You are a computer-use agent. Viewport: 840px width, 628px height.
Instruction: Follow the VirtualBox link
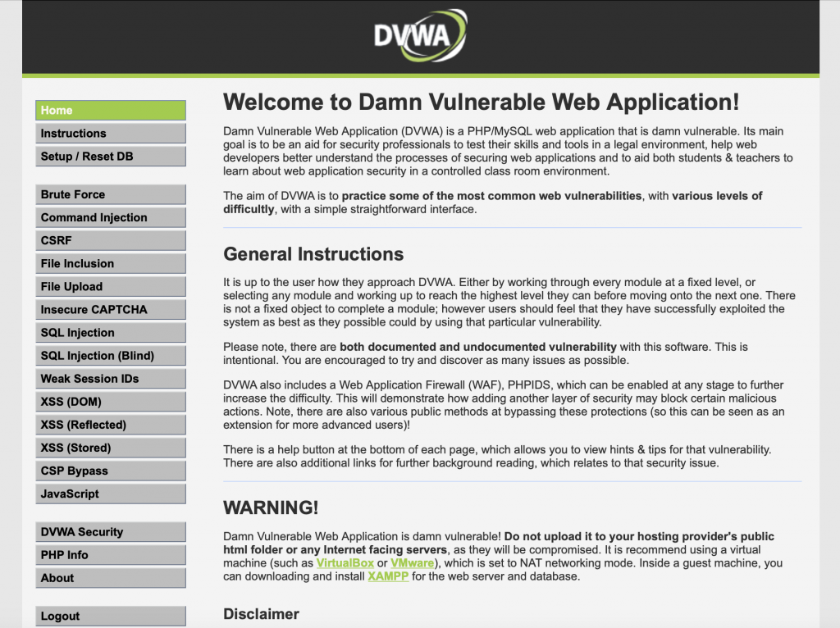345,563
